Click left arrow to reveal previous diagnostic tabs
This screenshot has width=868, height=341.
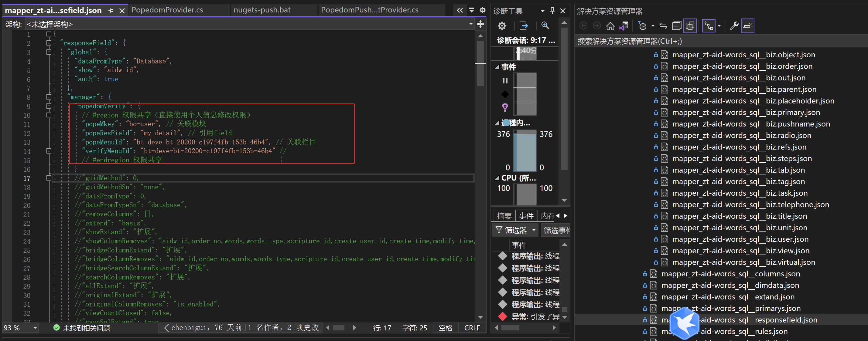click(558, 216)
